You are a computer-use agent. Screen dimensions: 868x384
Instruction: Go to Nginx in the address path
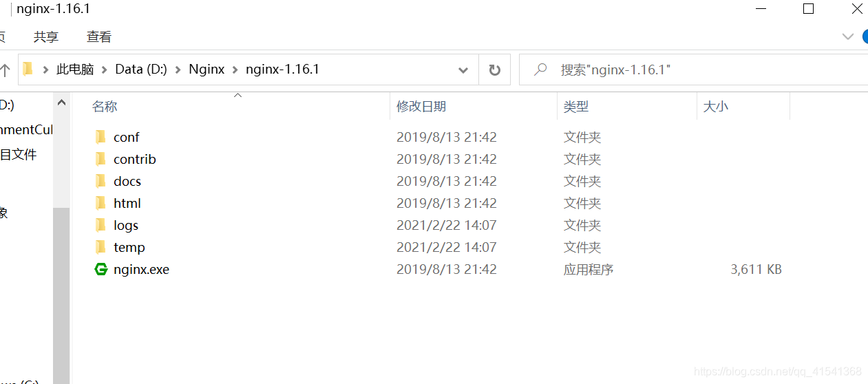pyautogui.click(x=207, y=70)
